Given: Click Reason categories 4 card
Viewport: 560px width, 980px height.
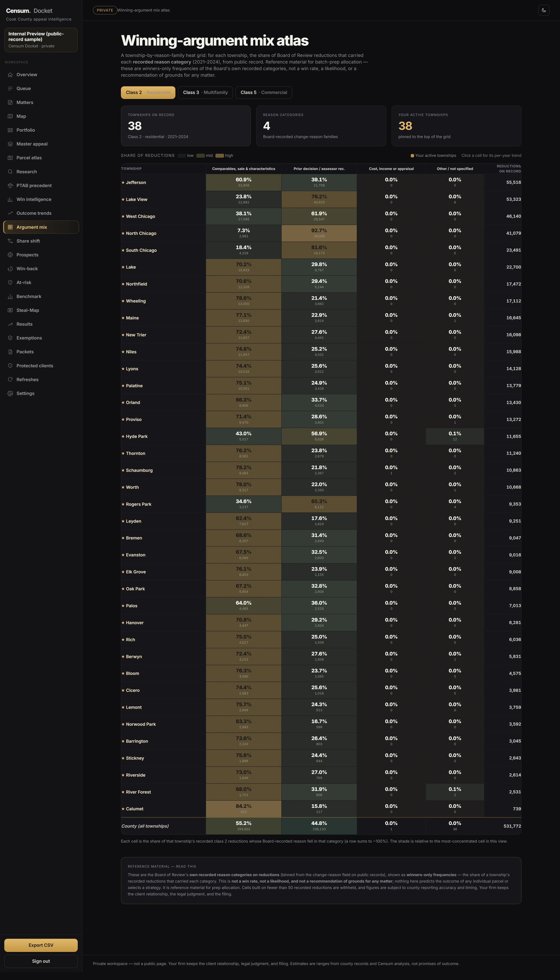Looking at the screenshot, I should point(321,126).
